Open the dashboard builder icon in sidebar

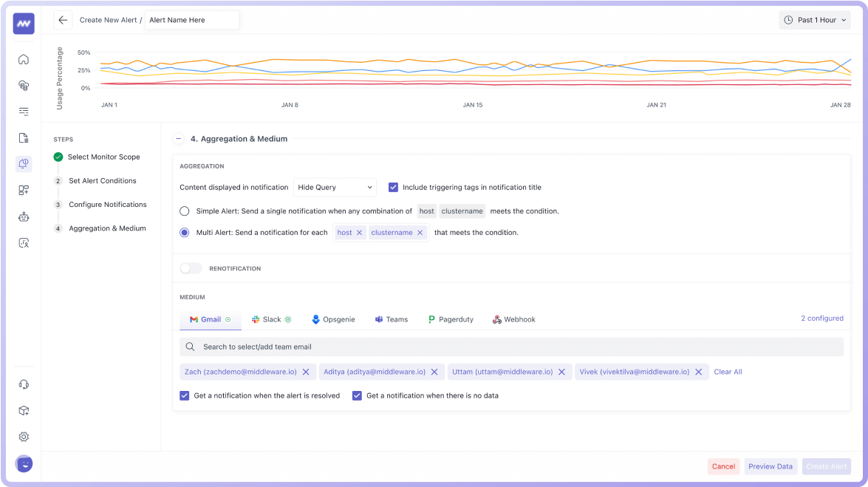(23, 190)
